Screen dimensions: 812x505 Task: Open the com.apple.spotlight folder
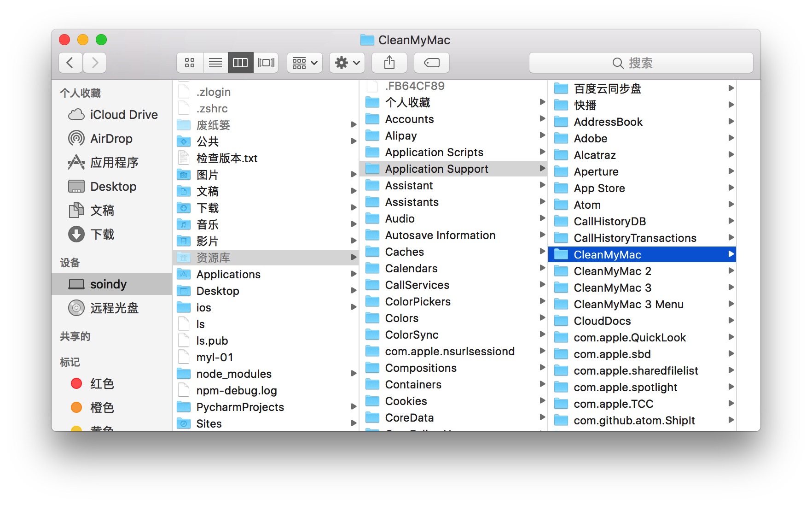[643, 388]
